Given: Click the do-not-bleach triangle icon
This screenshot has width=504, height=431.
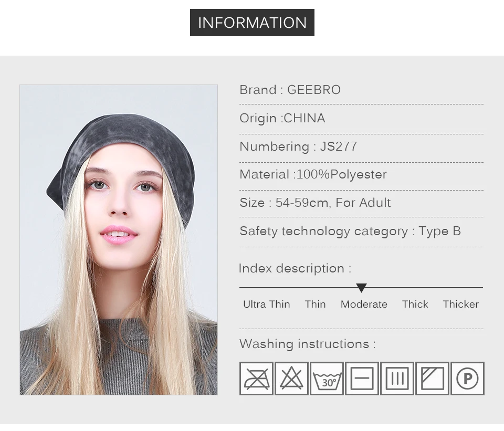Looking at the screenshot, I should coord(291,379).
